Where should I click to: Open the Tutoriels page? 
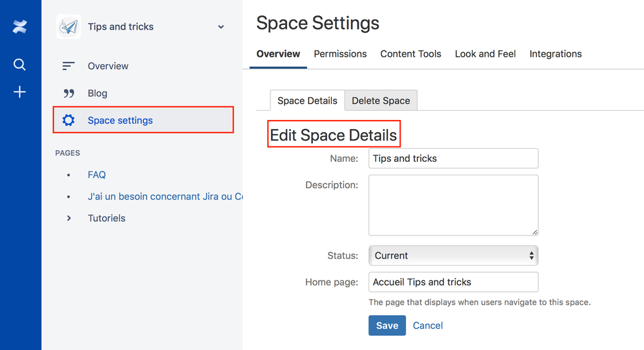pos(106,219)
